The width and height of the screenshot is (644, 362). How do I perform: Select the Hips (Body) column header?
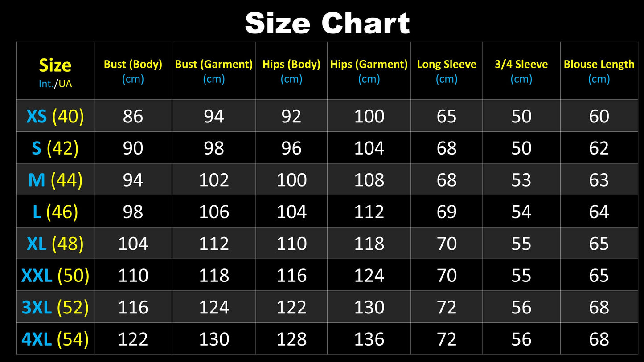(x=291, y=71)
